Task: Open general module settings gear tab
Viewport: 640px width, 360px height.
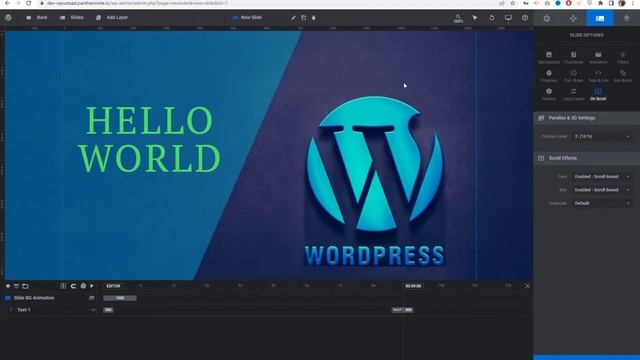Action: tap(547, 18)
